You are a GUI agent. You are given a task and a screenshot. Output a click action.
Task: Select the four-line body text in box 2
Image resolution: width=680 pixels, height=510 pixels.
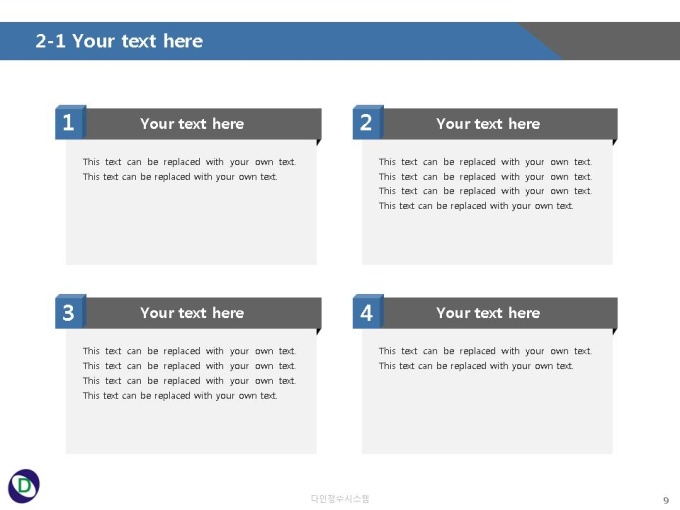point(485,184)
